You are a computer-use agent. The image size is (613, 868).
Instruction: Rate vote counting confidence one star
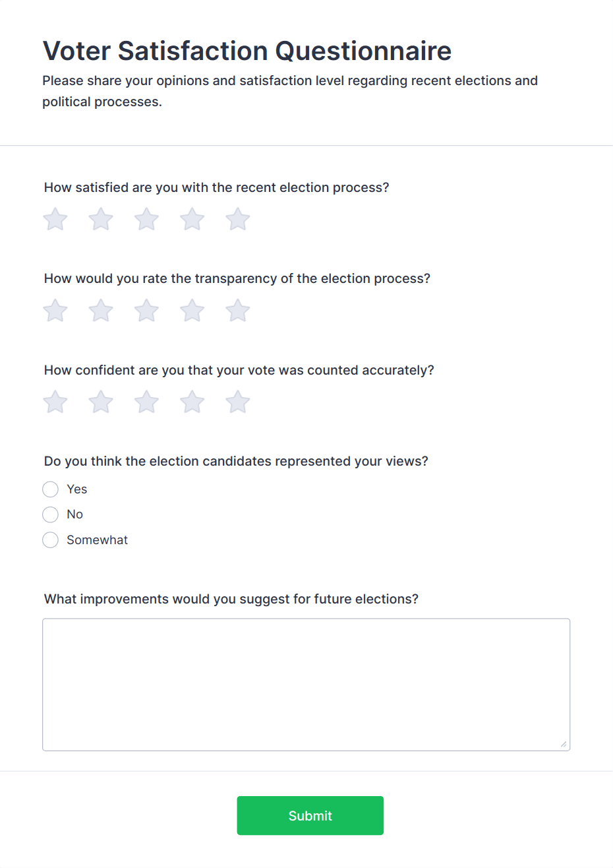55,402
